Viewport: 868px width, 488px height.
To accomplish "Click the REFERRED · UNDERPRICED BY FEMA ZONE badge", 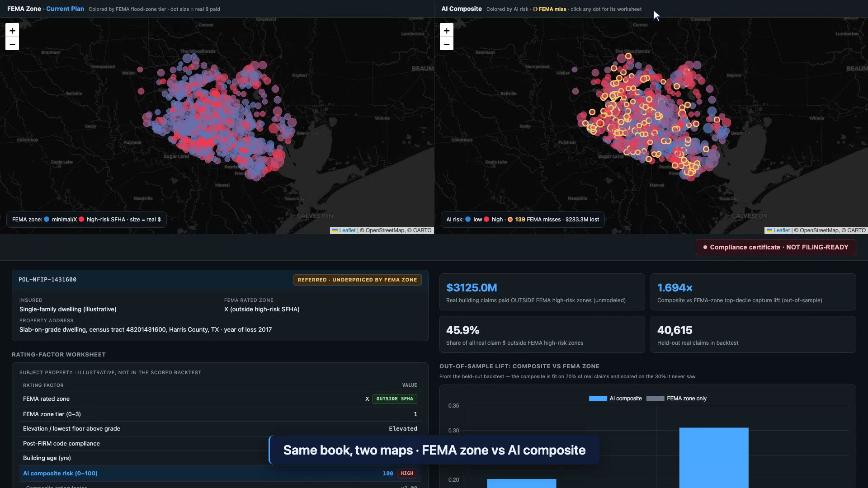I will coord(357,280).
